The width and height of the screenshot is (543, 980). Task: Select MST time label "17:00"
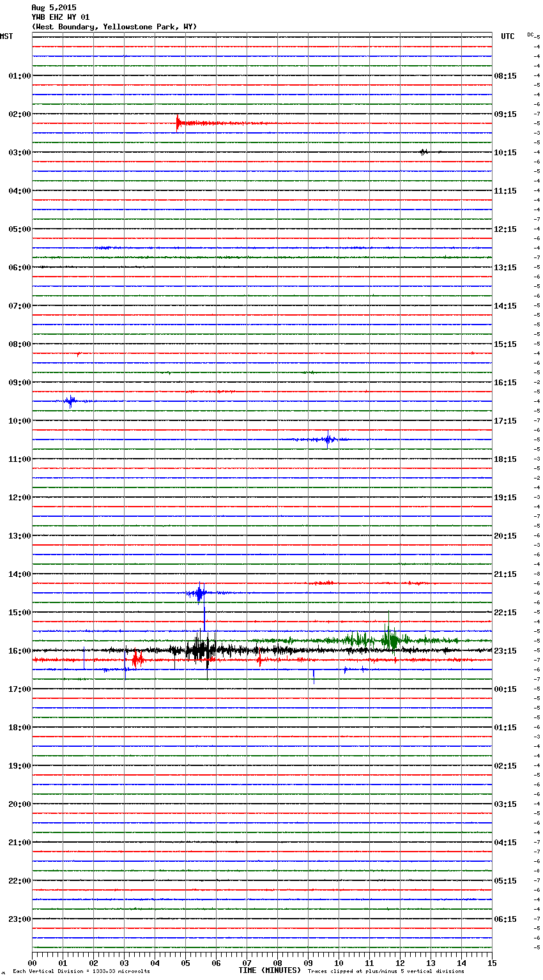click(20, 689)
